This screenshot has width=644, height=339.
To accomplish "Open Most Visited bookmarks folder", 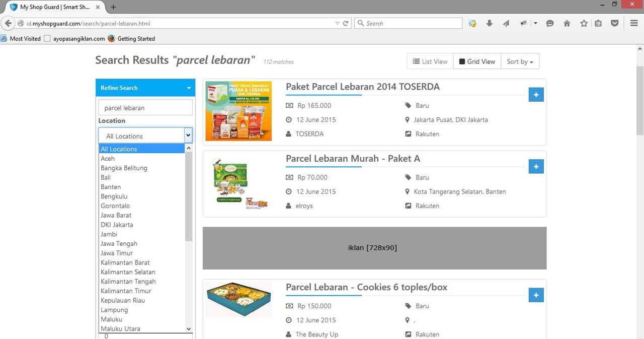I will [x=21, y=38].
